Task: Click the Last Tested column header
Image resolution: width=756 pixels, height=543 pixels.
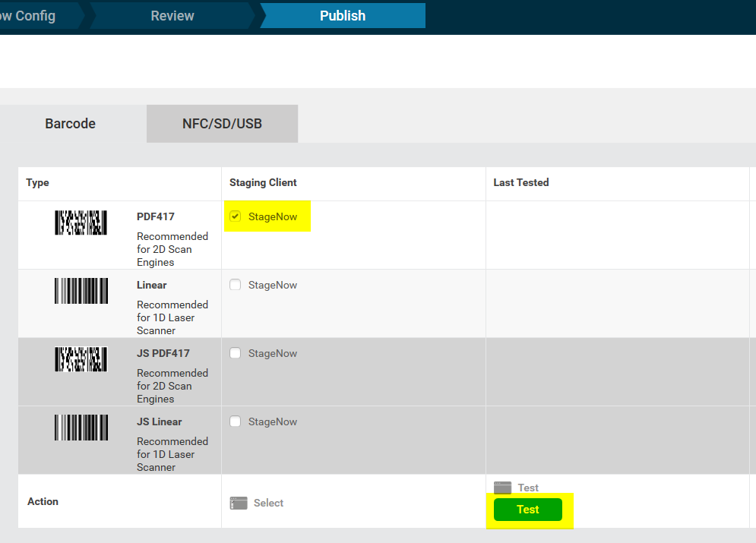Action: 521,182
